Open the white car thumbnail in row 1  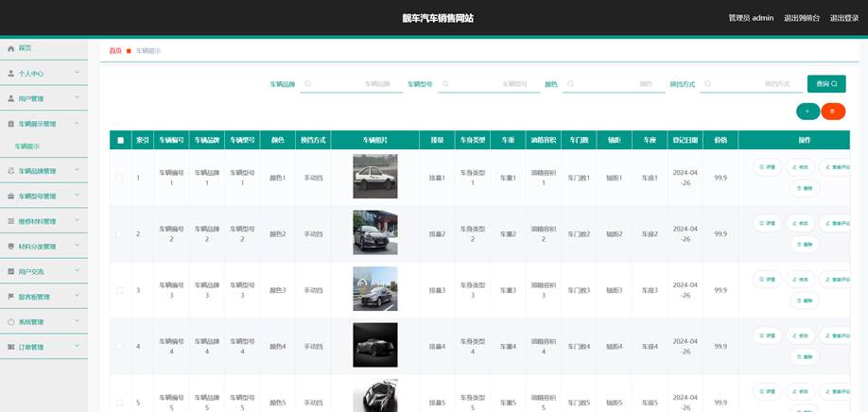(x=374, y=177)
